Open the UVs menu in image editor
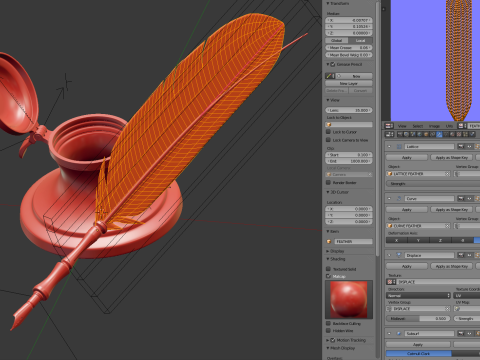Screen dimensions: 480x360 (x=449, y=126)
